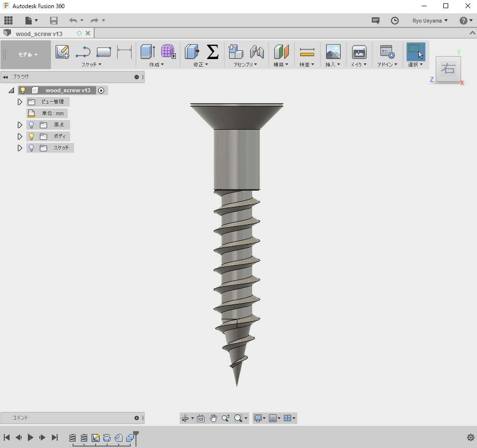The height and width of the screenshot is (448, 477).
Task: Click the Joint tool icon
Action: [x=257, y=51]
